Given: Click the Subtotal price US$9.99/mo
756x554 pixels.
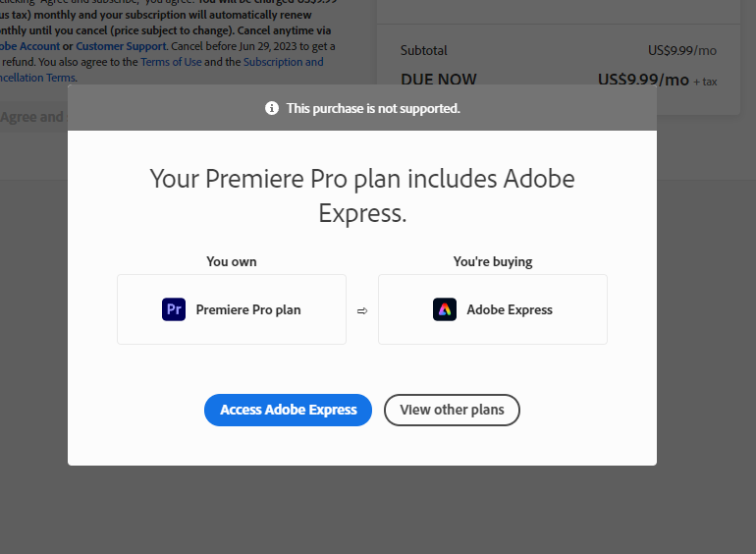Looking at the screenshot, I should tap(682, 50).
